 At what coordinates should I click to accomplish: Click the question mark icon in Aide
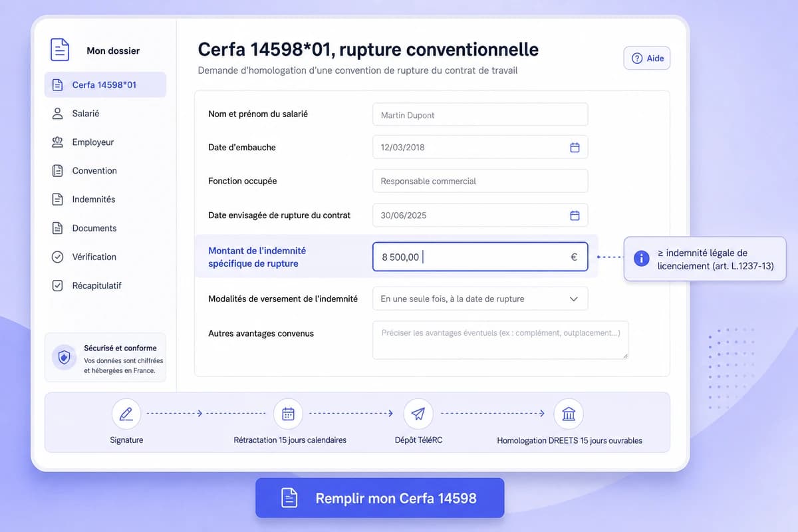[637, 59]
